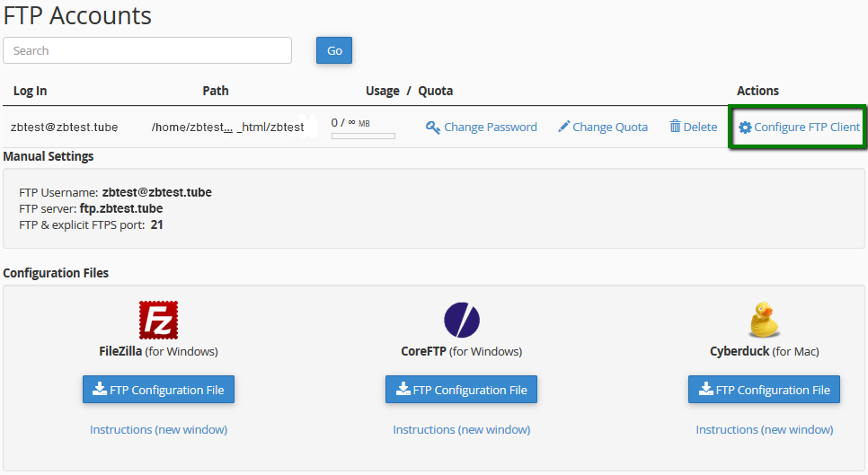Open Cyberduck Instructions link
868x475 pixels.
764,430
